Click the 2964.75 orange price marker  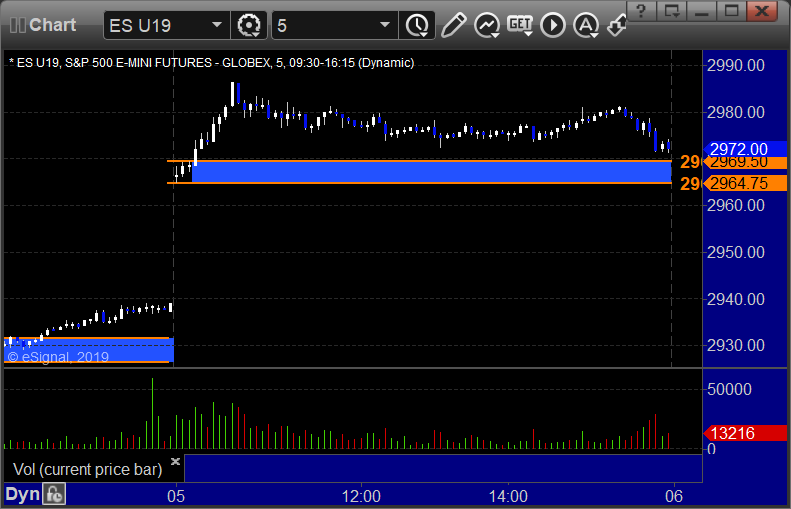[745, 183]
